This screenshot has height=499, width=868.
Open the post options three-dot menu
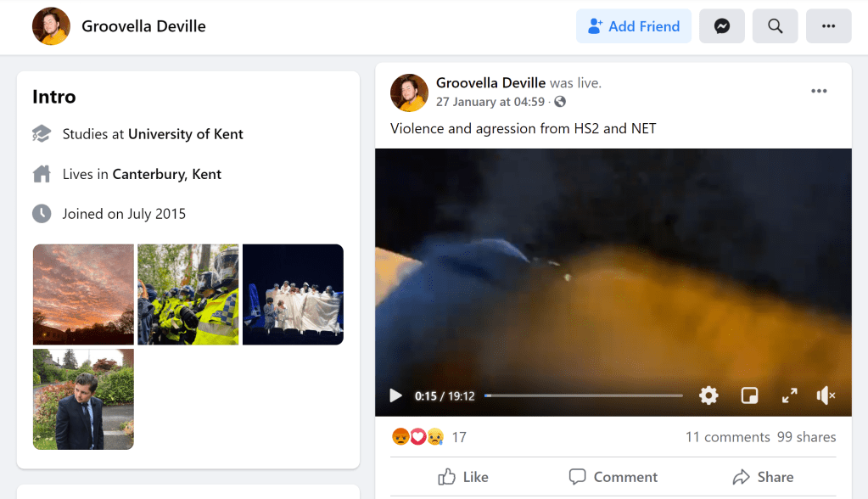819,92
